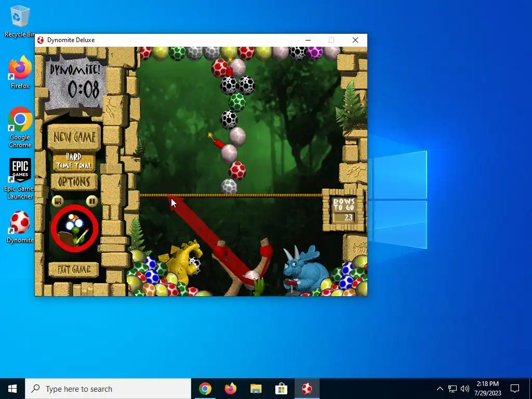The height and width of the screenshot is (399, 532).
Task: Start a New Game in Dynomite
Action: (74, 137)
